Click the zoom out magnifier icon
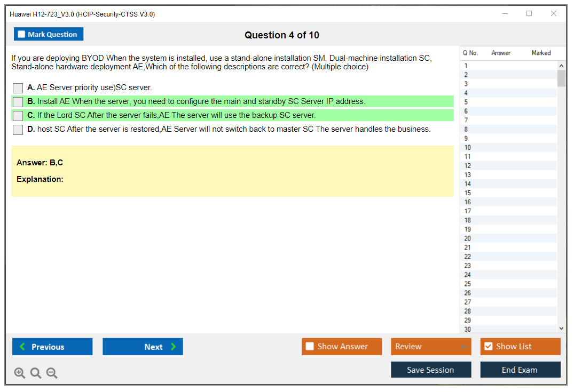This screenshot has height=392, width=574. point(52,373)
